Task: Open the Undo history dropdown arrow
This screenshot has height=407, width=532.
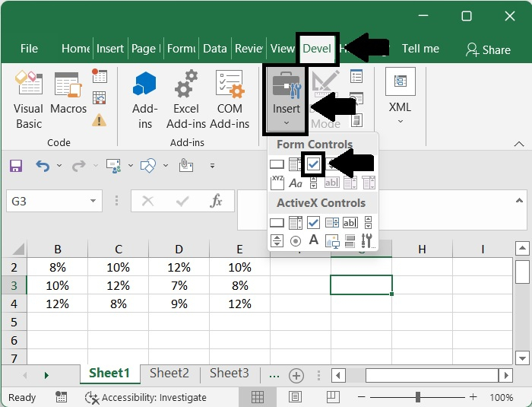Action: point(59,166)
